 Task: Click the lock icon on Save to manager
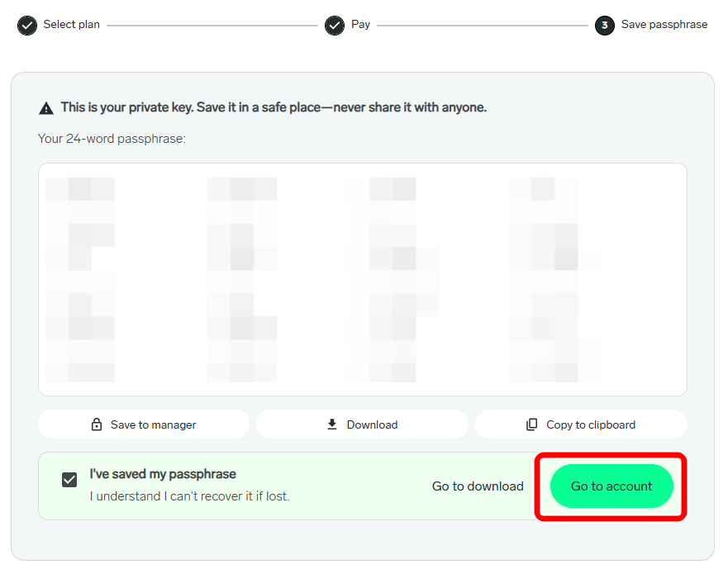coord(97,424)
